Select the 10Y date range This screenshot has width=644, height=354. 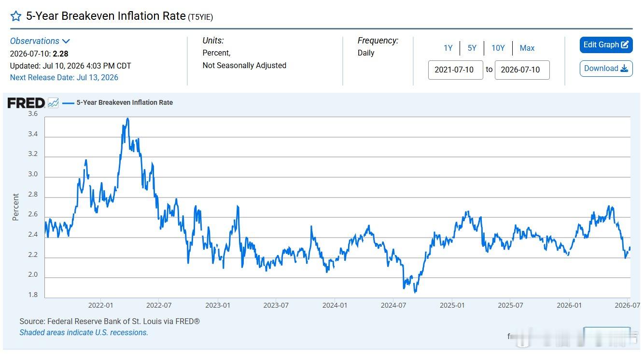pos(498,48)
